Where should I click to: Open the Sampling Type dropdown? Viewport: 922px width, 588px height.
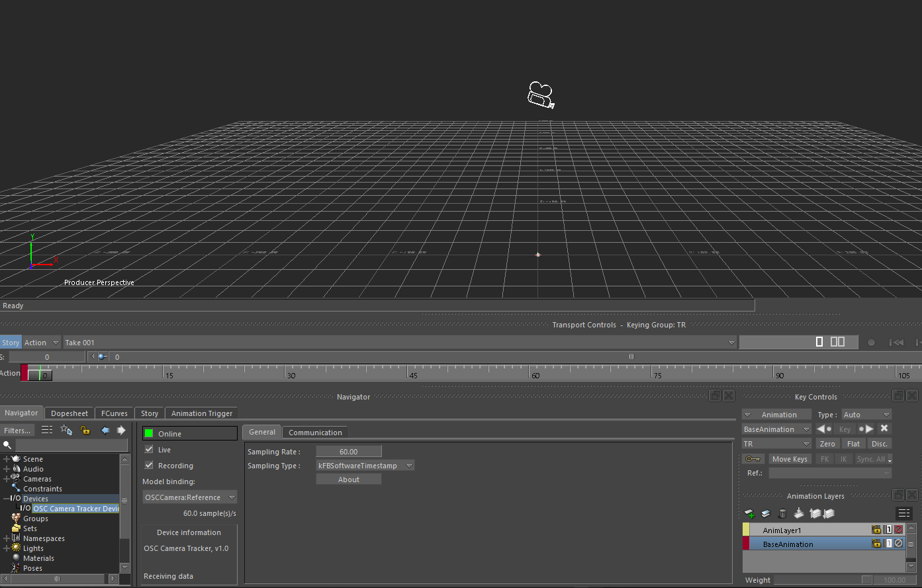(x=365, y=466)
